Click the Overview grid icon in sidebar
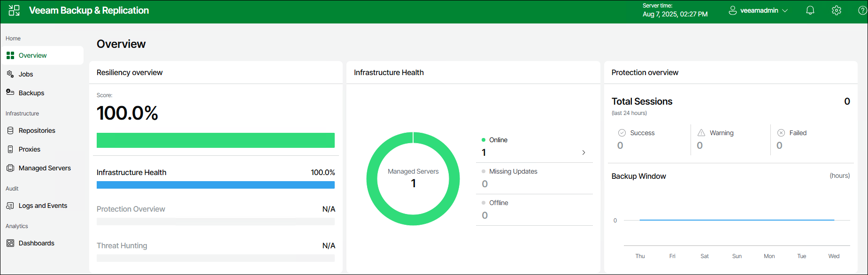 [10, 55]
